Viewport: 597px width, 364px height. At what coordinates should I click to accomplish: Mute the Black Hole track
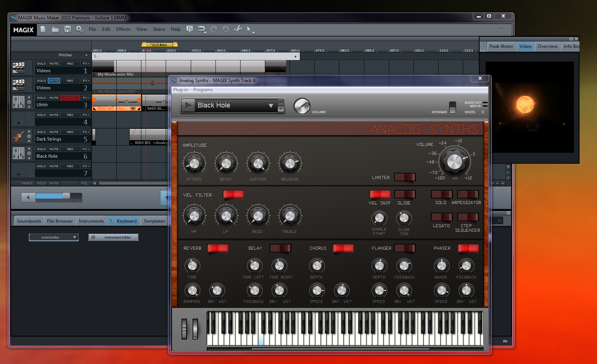coord(54,149)
